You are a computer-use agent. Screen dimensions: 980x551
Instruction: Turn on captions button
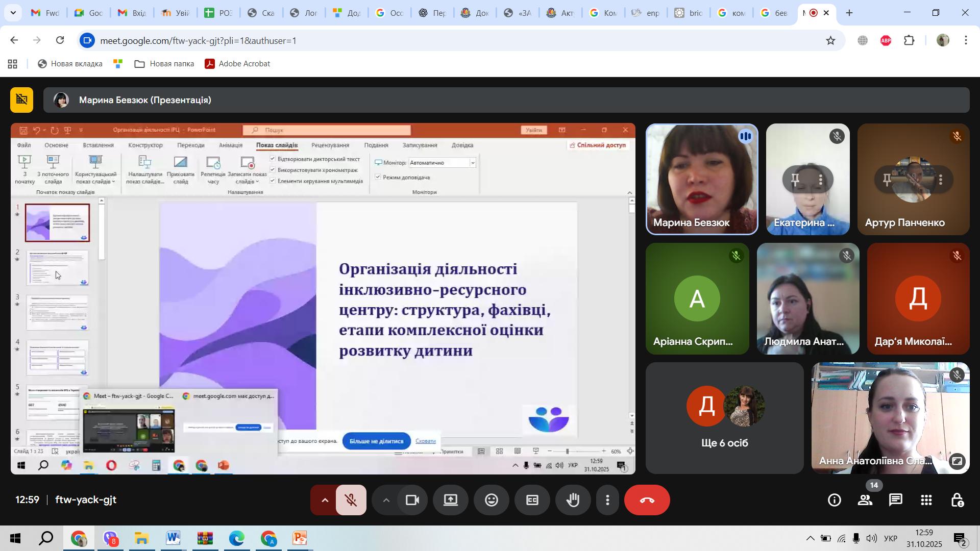click(x=532, y=500)
